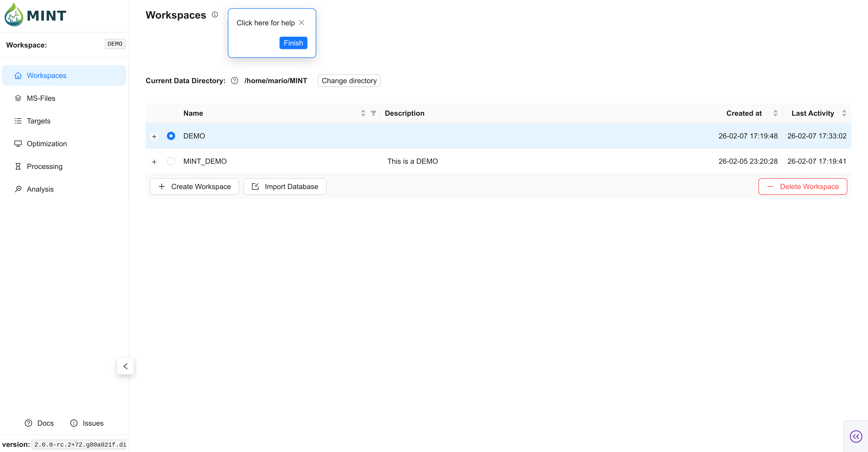Image resolution: width=868 pixels, height=452 pixels.
Task: Sort the Name column arrows
Action: [363, 113]
